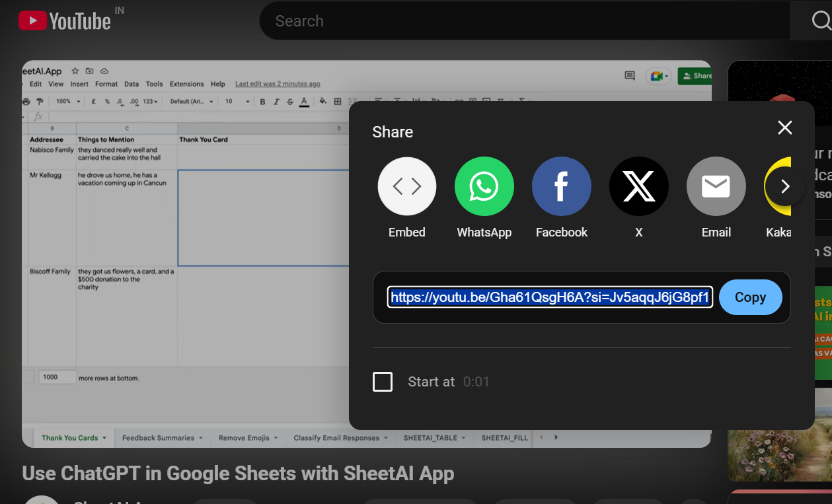Click the Format menu shown in the video
The image size is (832, 504).
[x=106, y=84]
